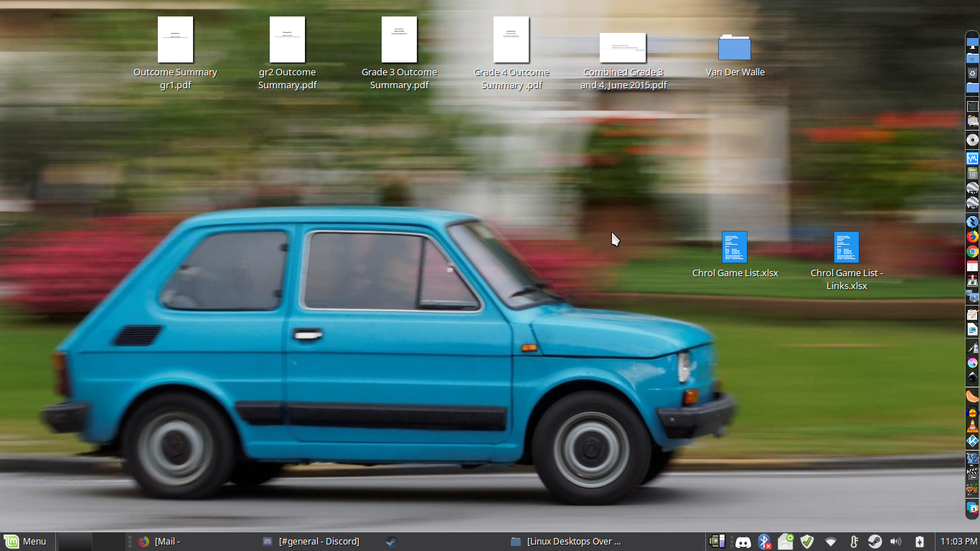980x551 pixels.
Task: Open the Linux Mint Menu button
Action: [x=26, y=542]
